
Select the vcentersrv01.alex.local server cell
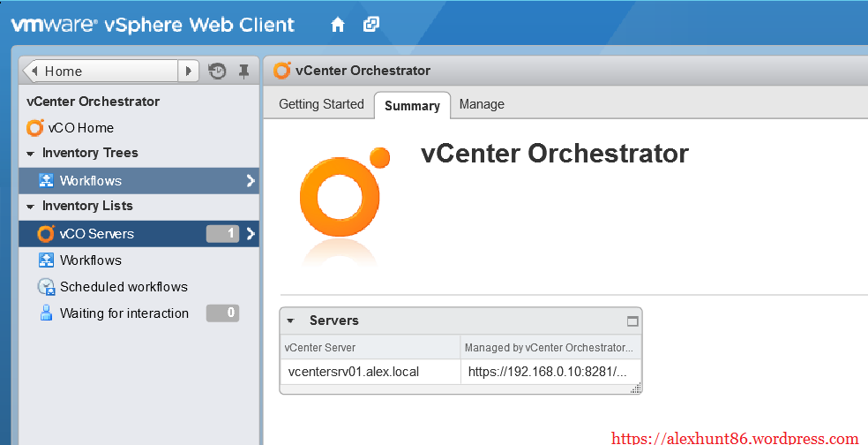(354, 372)
